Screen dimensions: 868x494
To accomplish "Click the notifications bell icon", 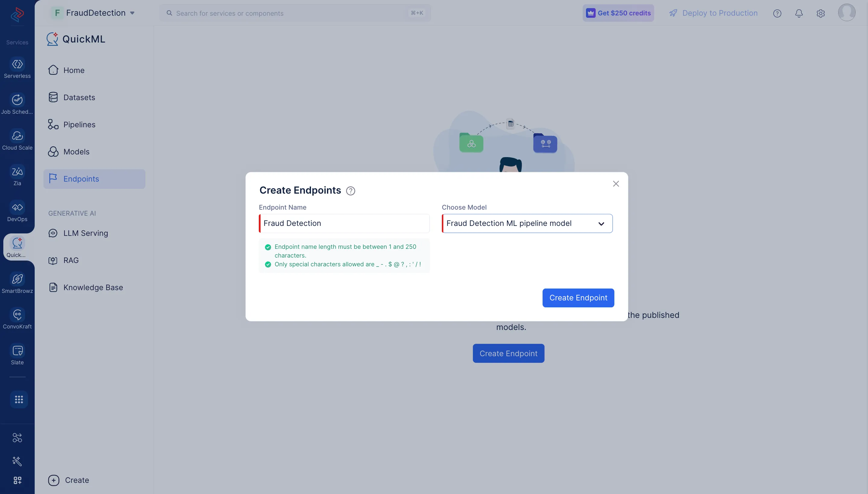I will pos(799,13).
